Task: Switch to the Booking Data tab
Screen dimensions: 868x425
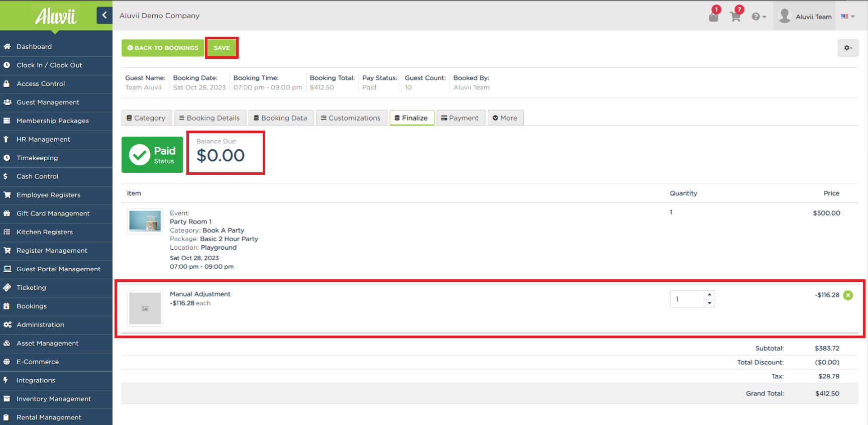Action: pos(281,118)
